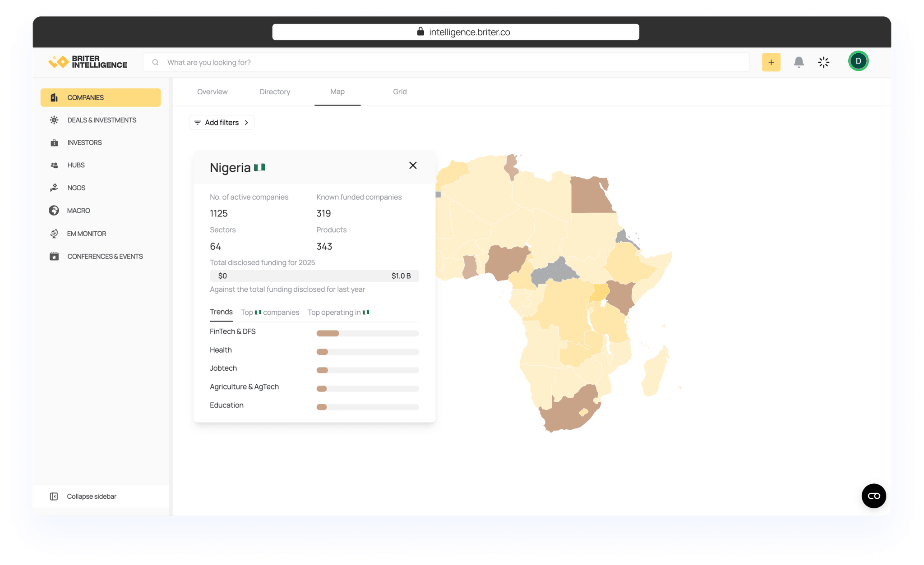
Task: Click the yellow plus add button
Action: [771, 62]
